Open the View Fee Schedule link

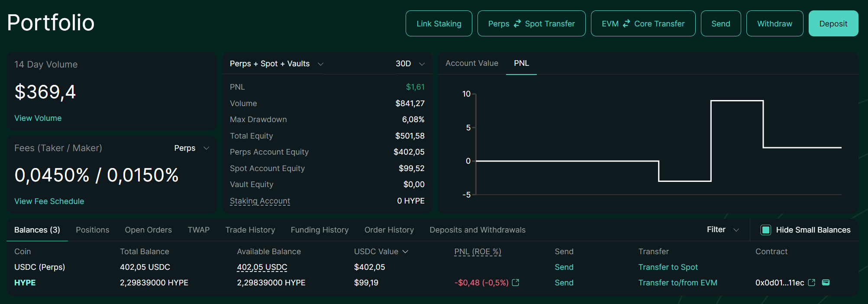point(49,201)
